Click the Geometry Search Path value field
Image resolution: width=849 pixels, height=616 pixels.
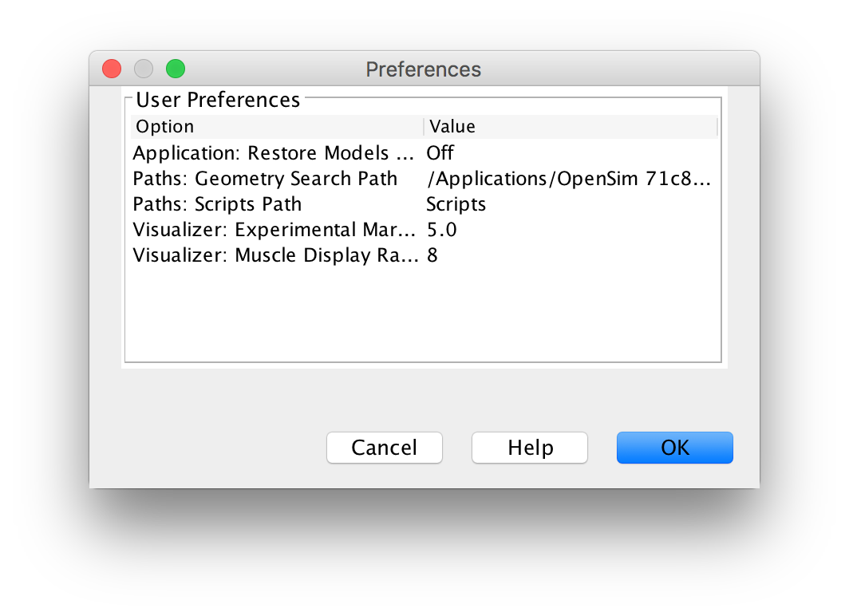568,178
